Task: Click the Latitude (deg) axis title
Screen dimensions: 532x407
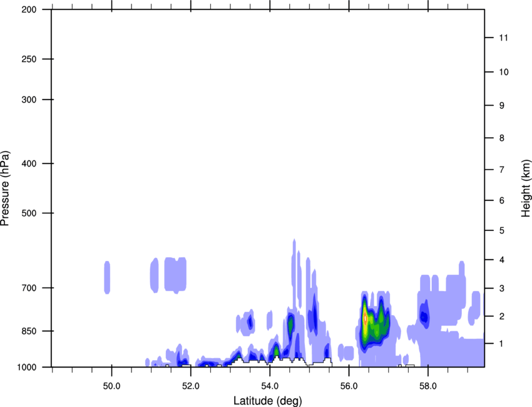Action: pos(267,401)
